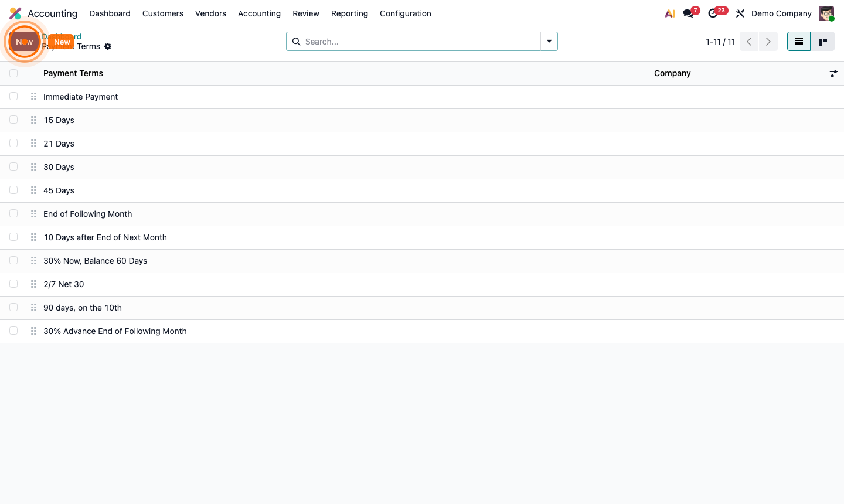Expand the search options dropdown arrow
The image size is (844, 504).
[x=549, y=41]
